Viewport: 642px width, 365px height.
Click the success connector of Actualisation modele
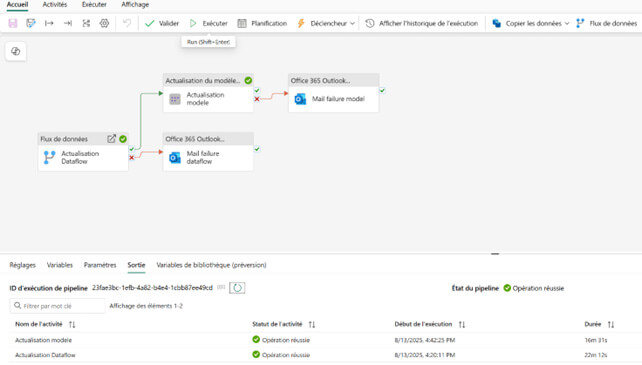(x=257, y=91)
